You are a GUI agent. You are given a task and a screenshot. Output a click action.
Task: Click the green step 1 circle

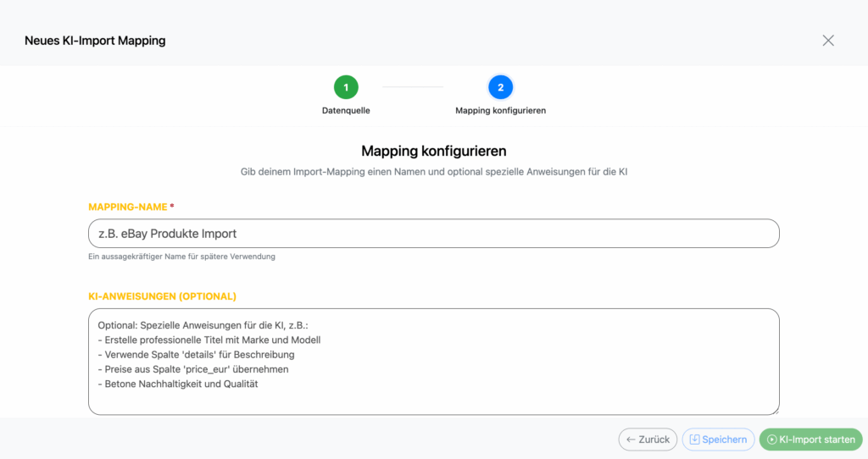pyautogui.click(x=346, y=87)
